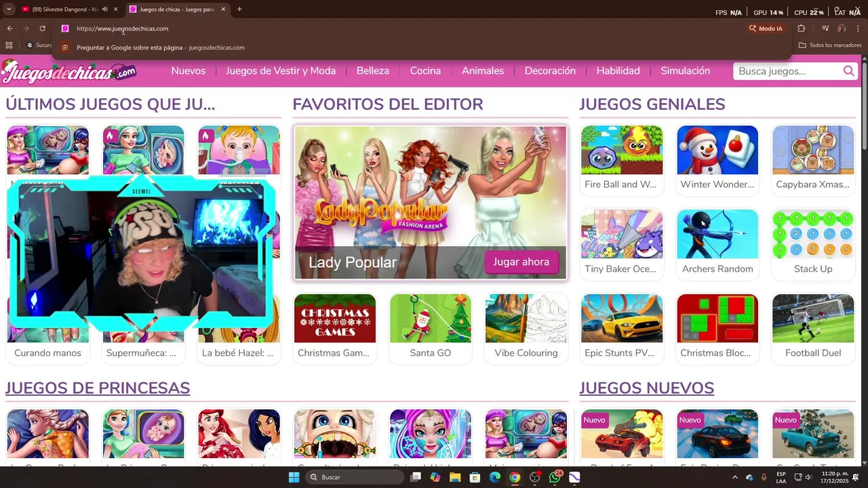Open WhatsApp from the taskbar
This screenshot has height=488, width=868.
(555, 477)
